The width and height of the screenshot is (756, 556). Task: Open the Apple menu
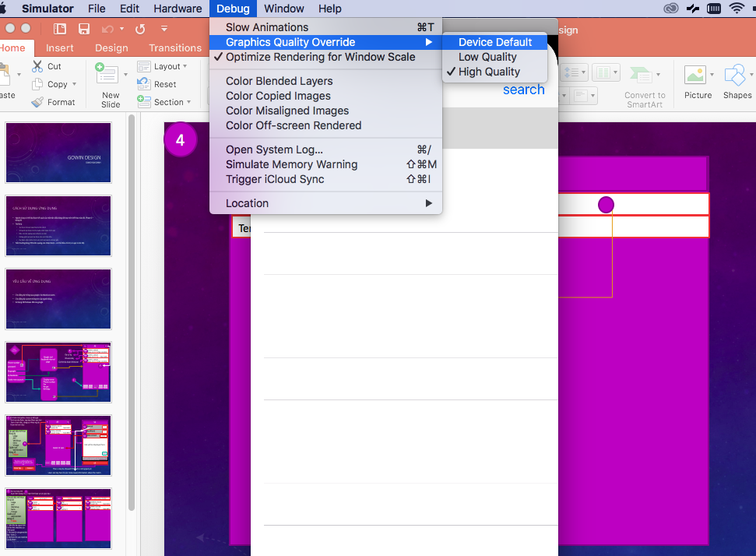(x=3, y=9)
